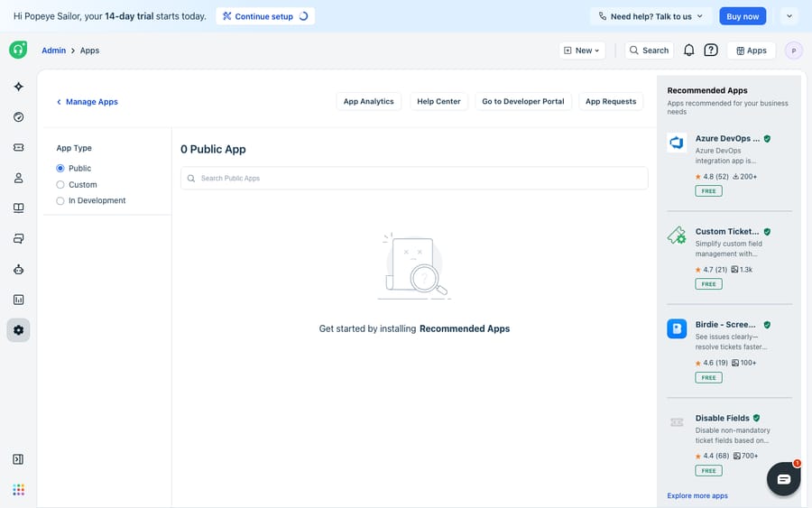Open the chat widget bubble

[x=783, y=479]
